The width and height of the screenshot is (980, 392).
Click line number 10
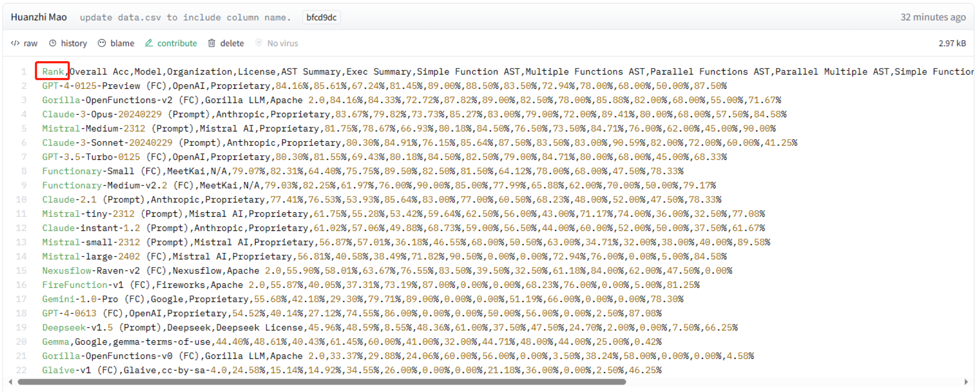(22, 199)
